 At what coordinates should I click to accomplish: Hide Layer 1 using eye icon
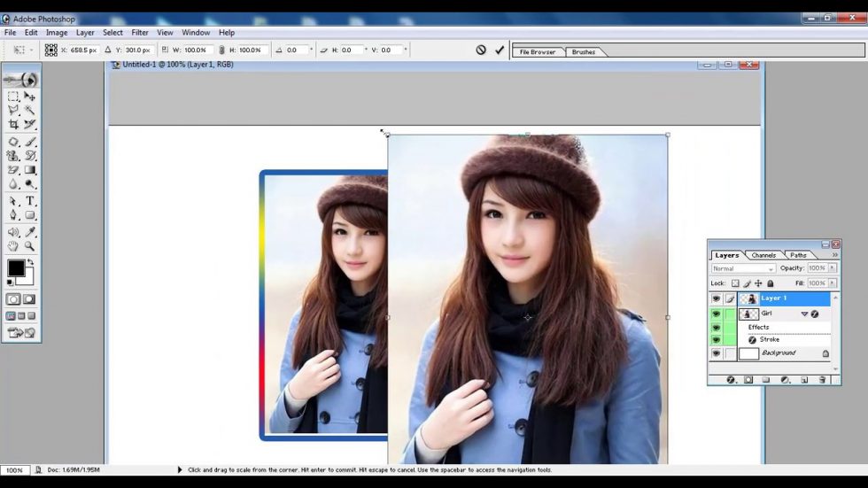716,298
